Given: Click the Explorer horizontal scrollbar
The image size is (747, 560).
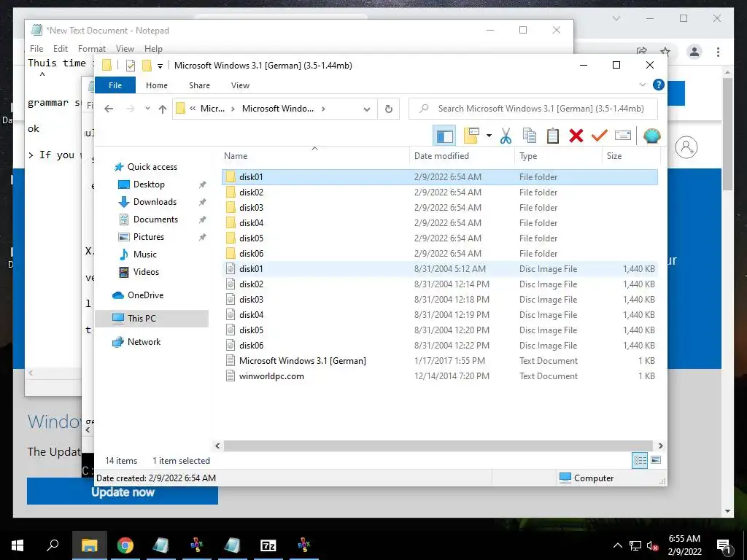Looking at the screenshot, I should pyautogui.click(x=438, y=446).
